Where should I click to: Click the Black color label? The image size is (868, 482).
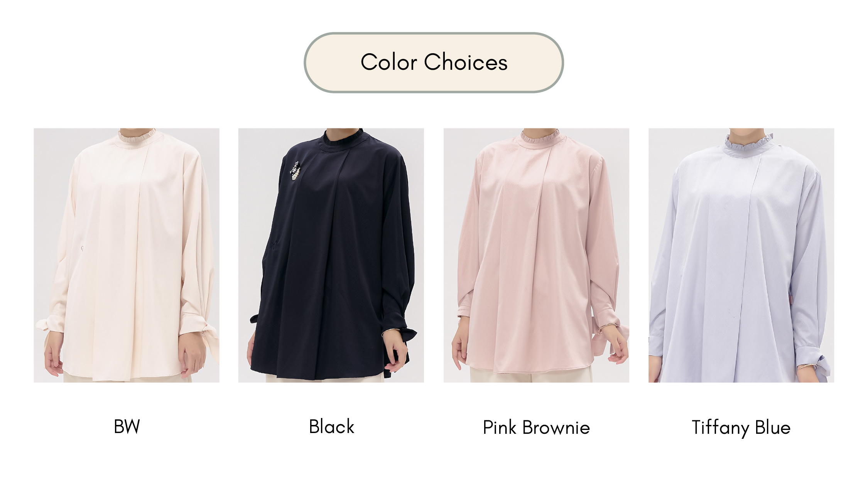pyautogui.click(x=331, y=426)
